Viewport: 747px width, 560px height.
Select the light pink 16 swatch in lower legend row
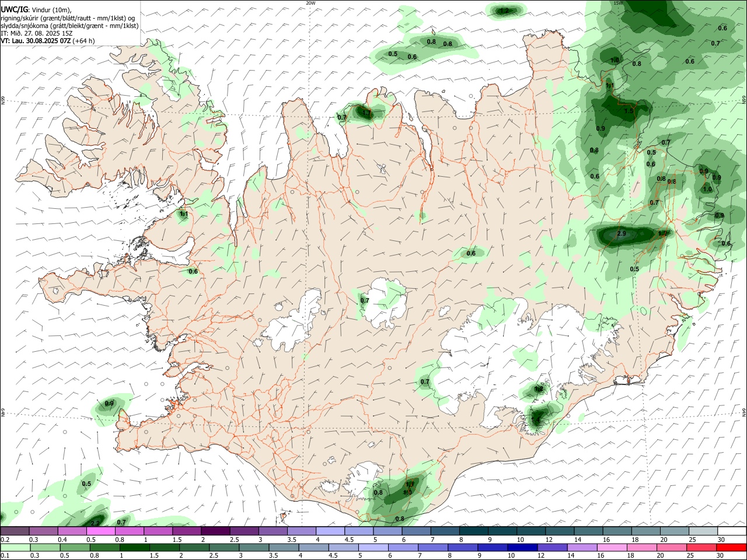(x=612, y=547)
